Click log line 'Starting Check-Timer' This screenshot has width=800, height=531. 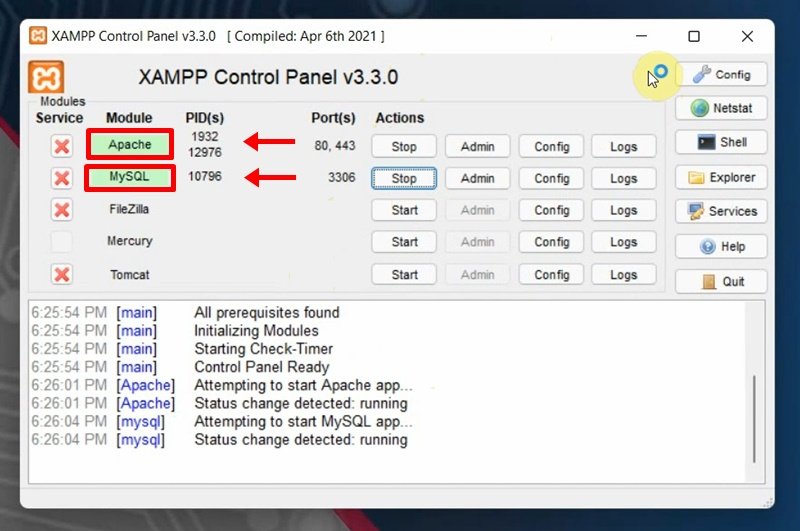coord(263,349)
